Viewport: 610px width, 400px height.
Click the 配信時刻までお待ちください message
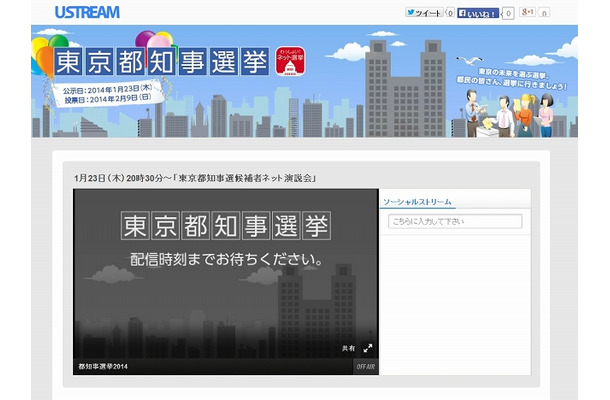click(x=226, y=259)
